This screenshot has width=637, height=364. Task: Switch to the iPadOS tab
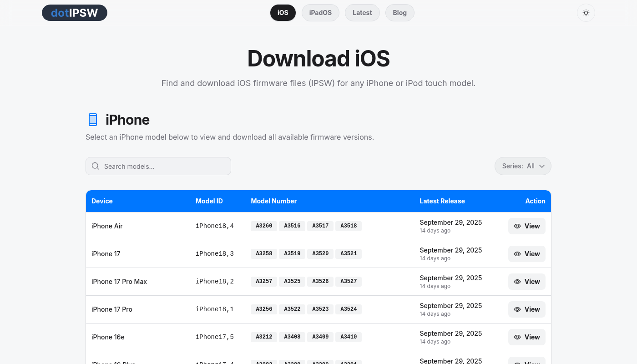320,13
